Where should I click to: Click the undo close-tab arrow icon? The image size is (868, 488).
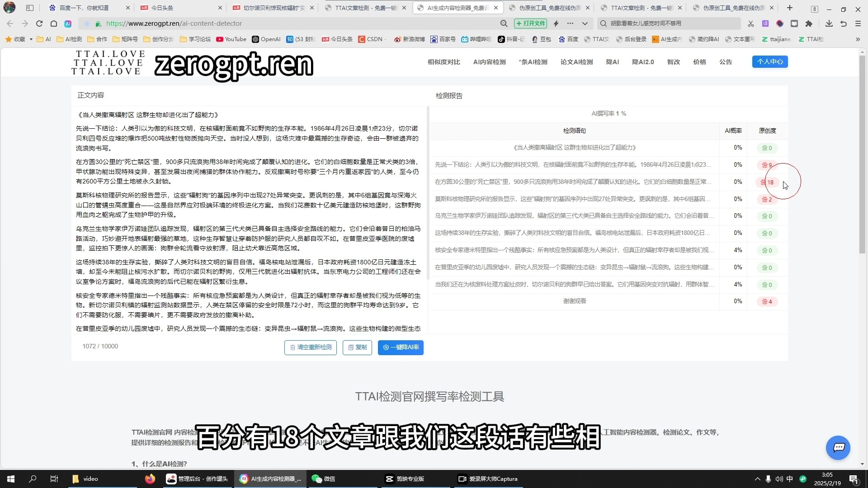click(844, 23)
